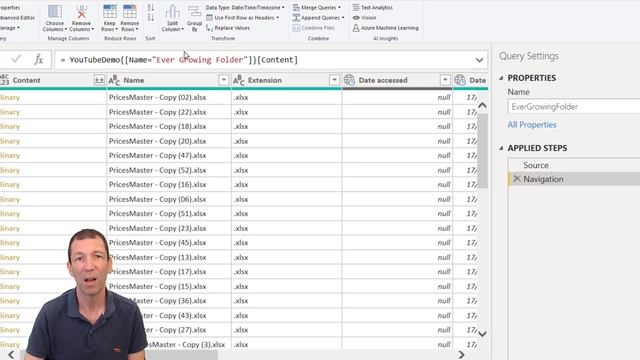Click the Combine Files icon in the Content header
This screenshot has height=360, width=640.
[x=99, y=80]
